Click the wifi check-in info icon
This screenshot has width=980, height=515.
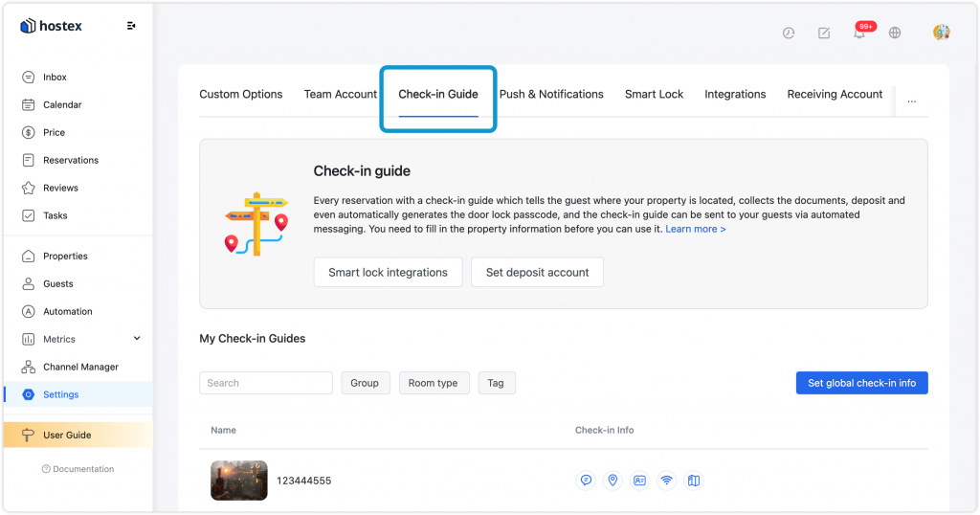pyautogui.click(x=667, y=480)
